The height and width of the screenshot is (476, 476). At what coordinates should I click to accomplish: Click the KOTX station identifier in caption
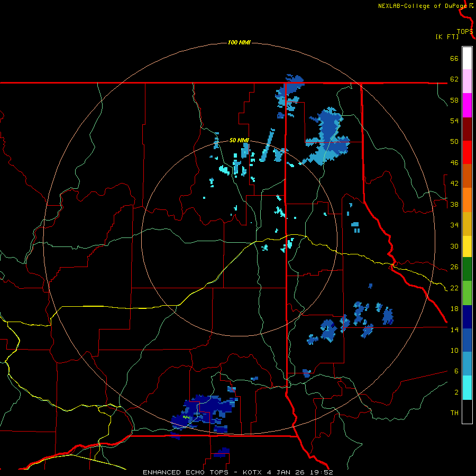(x=253, y=472)
